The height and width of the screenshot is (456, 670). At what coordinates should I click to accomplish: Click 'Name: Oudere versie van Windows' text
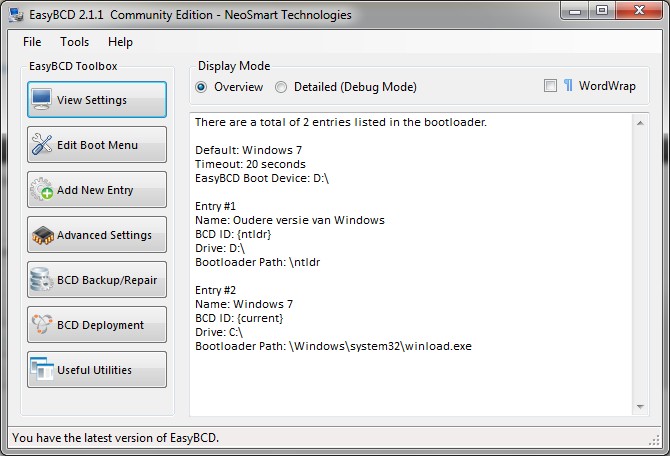coord(290,220)
